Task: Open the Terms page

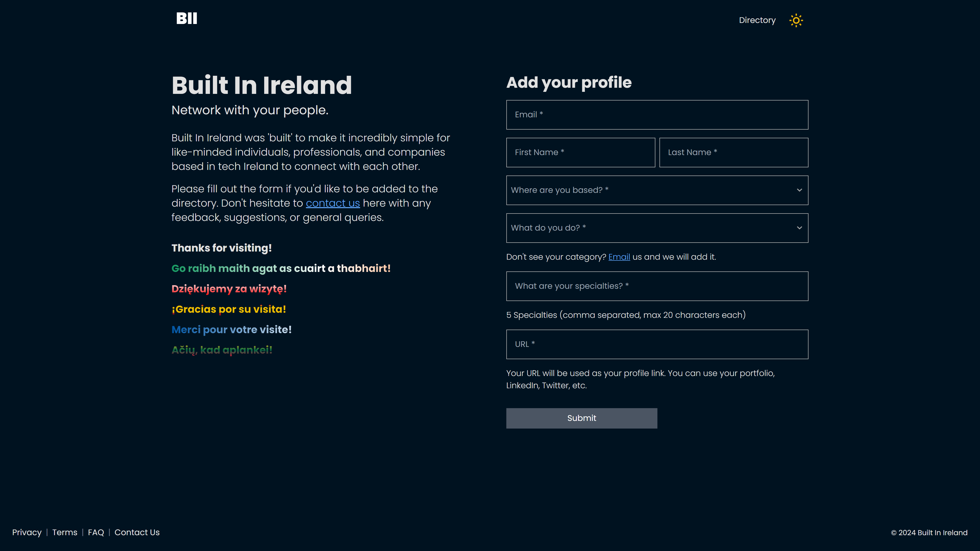Action: [x=65, y=532]
